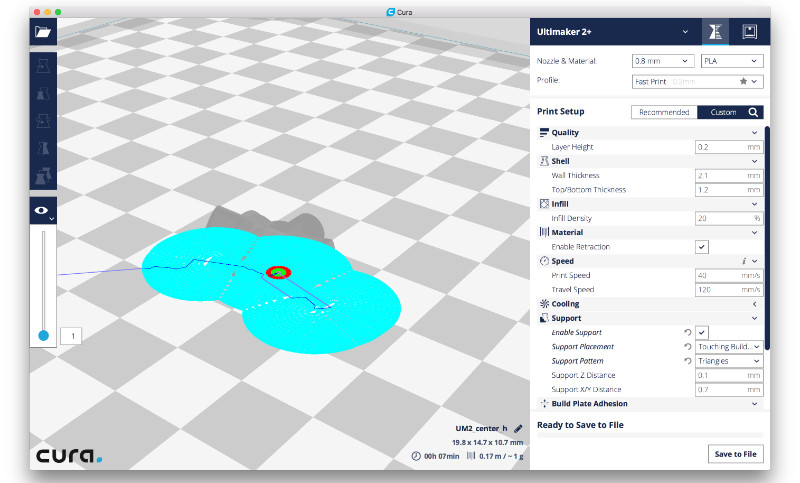Switch to the Custom tab

pyautogui.click(x=723, y=112)
